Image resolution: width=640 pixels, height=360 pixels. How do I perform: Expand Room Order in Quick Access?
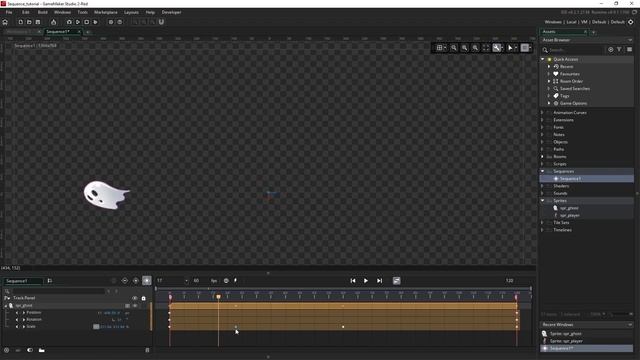coord(549,81)
